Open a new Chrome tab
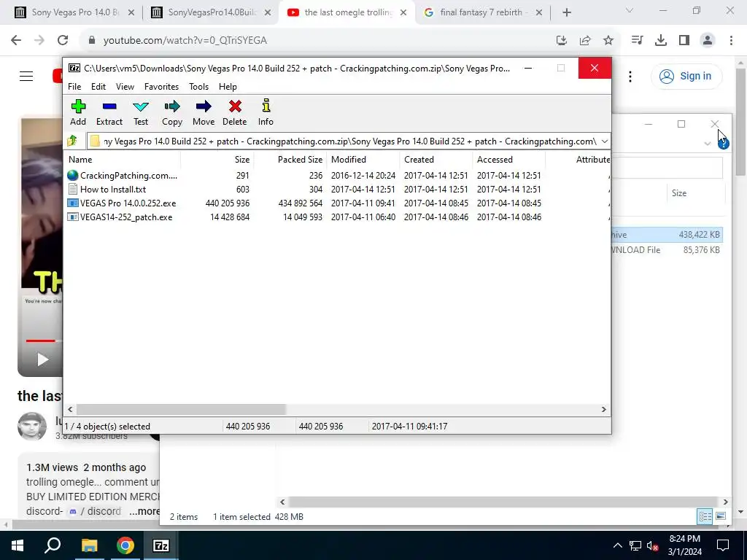 [x=566, y=12]
